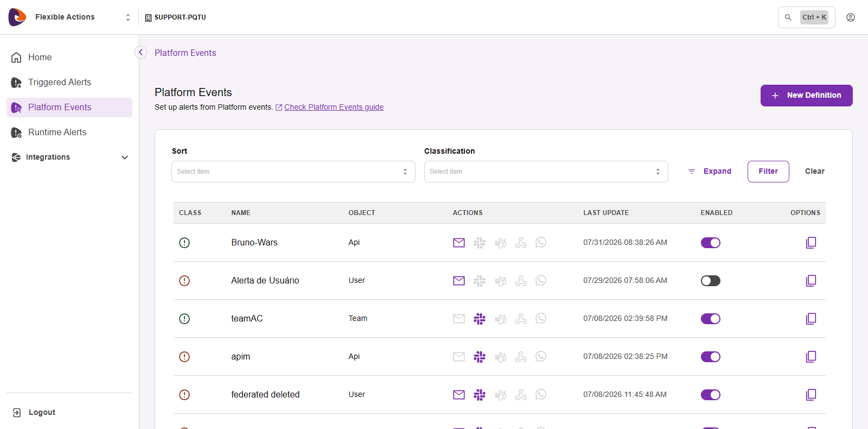Select Platform Events in sidebar
The height and width of the screenshot is (429, 868).
[69, 108]
